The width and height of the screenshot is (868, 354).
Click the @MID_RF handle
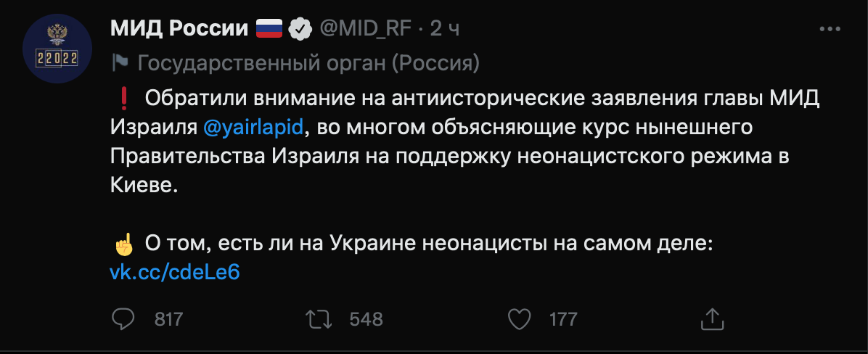point(366,29)
